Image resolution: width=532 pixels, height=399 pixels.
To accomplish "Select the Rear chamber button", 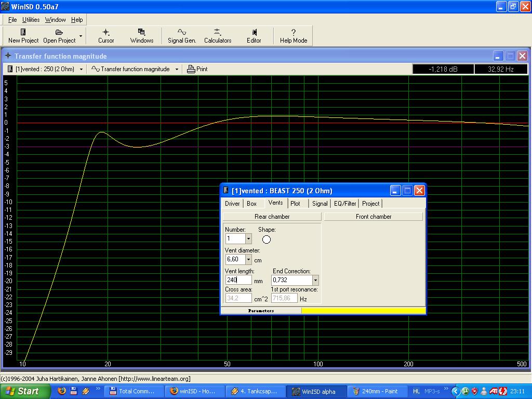I will tap(272, 217).
